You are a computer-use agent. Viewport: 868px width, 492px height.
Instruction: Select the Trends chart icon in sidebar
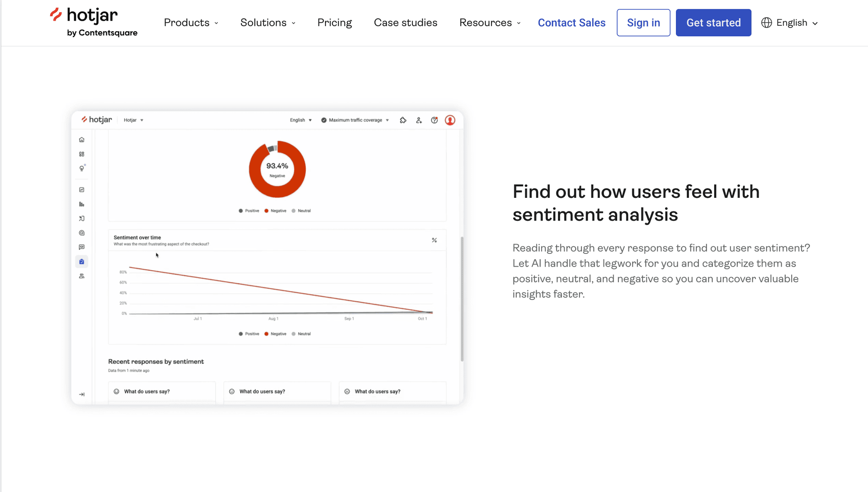click(x=82, y=190)
